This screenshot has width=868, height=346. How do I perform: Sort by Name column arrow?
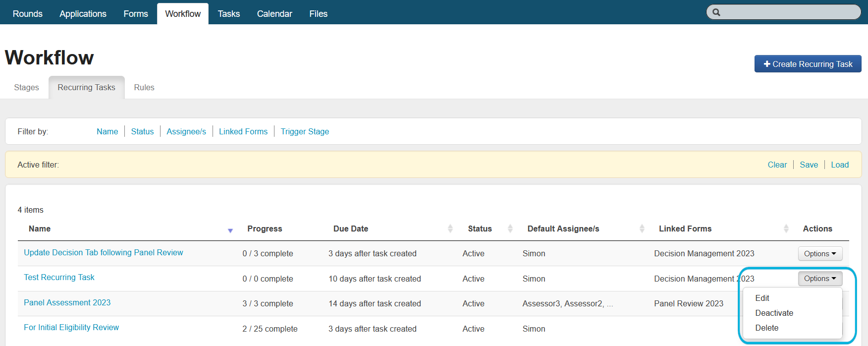(x=230, y=231)
